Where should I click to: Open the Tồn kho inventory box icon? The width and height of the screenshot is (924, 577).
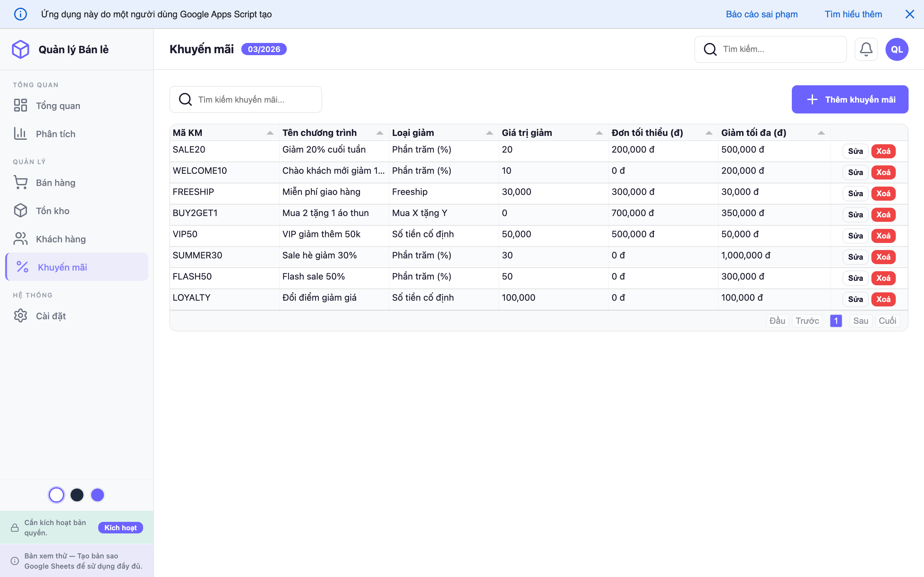(21, 210)
